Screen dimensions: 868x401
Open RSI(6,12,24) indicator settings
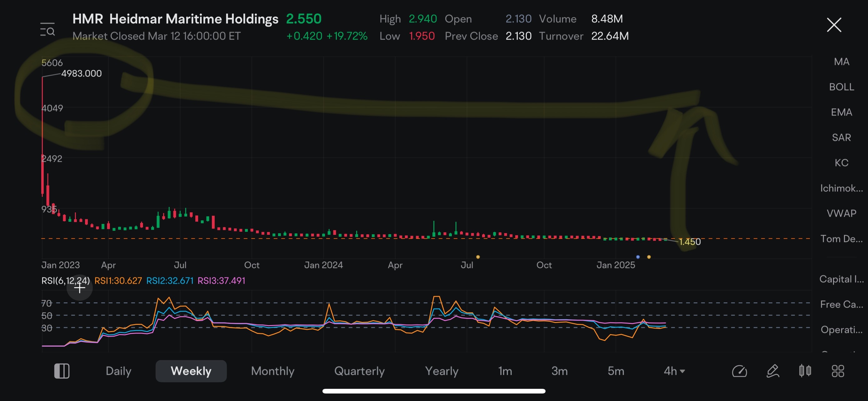coord(65,280)
